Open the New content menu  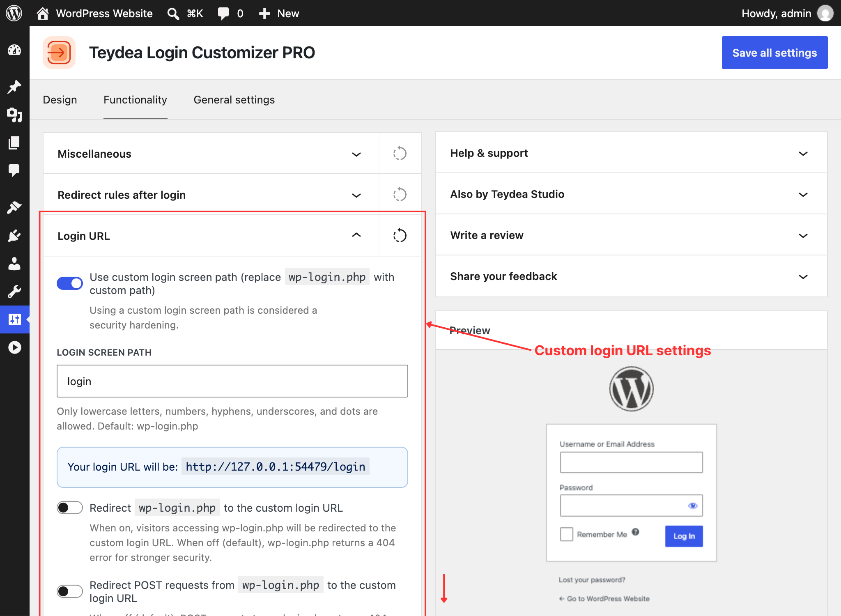point(279,14)
